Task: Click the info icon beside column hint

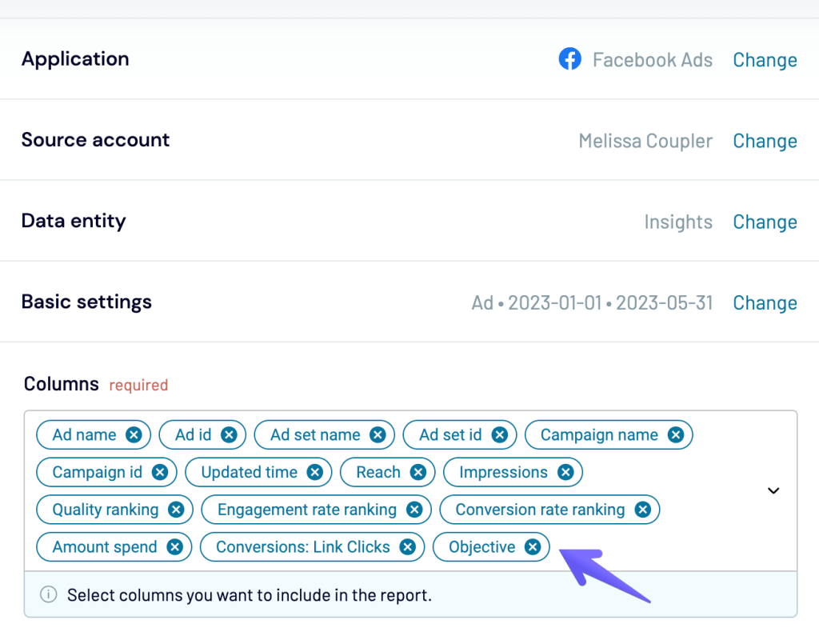Action: pyautogui.click(x=49, y=595)
